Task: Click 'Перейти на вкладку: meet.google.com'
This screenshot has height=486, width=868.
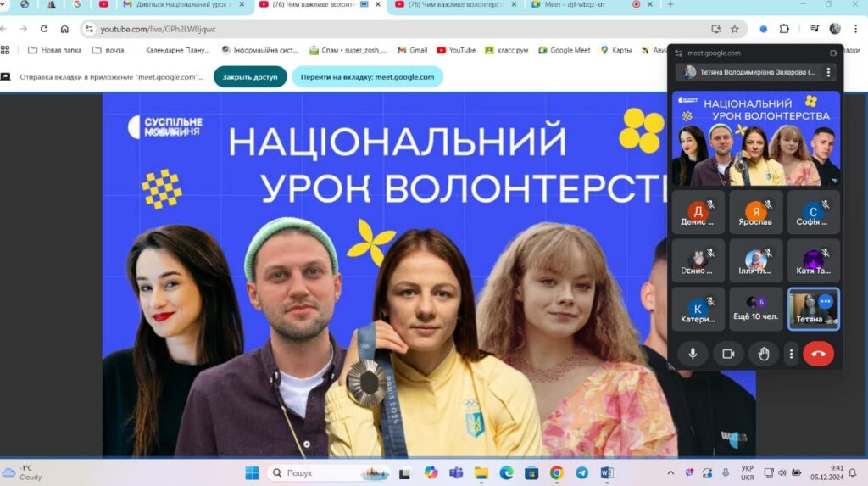Action: (367, 77)
